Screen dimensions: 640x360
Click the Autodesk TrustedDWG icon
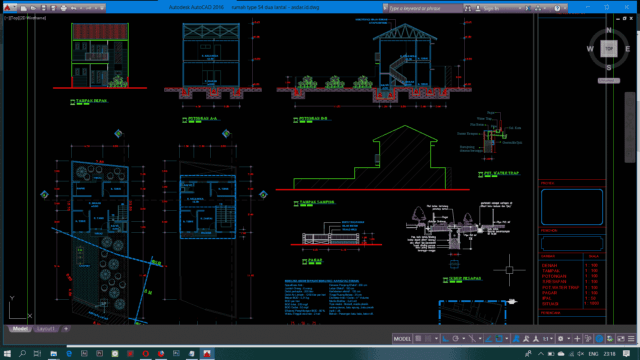(610, 339)
